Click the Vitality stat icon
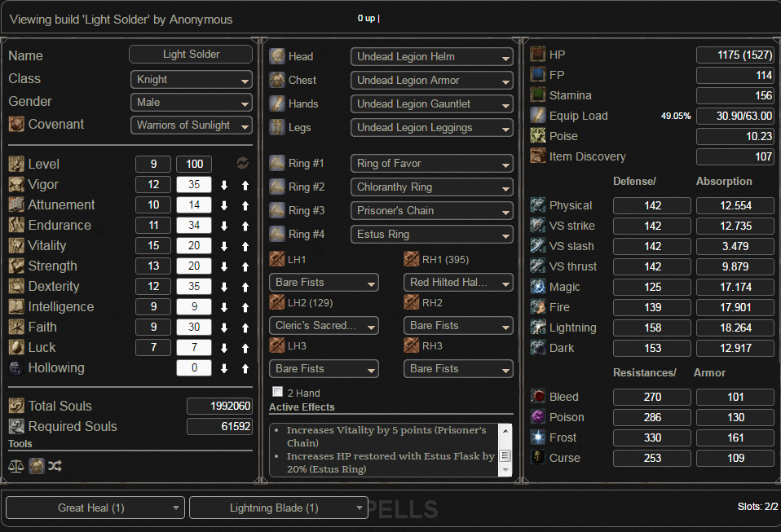 click(x=16, y=245)
